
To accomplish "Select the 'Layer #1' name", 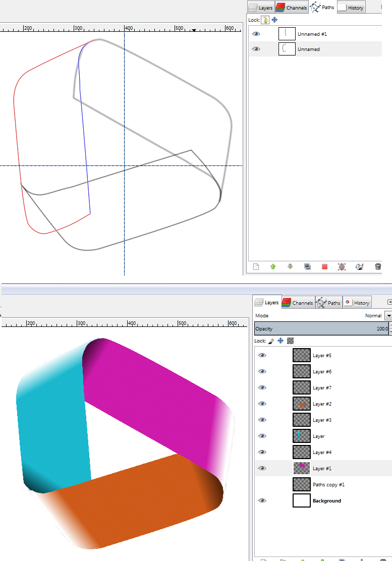I will pos(322,468).
